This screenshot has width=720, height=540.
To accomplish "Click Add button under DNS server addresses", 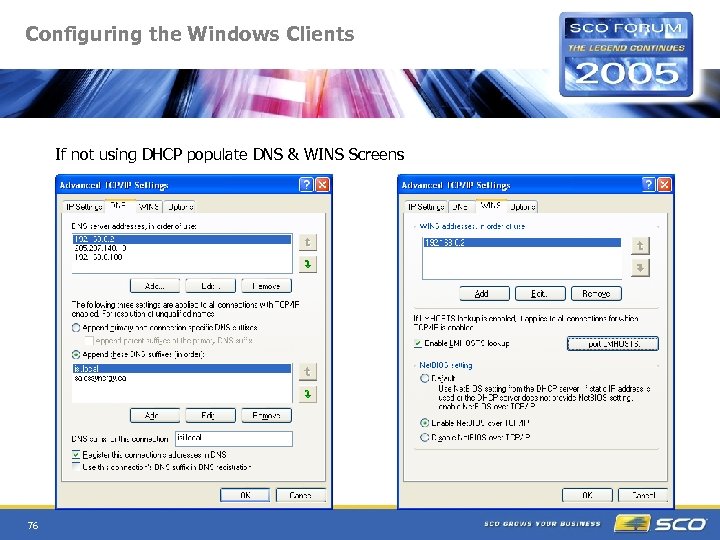I will point(155,286).
